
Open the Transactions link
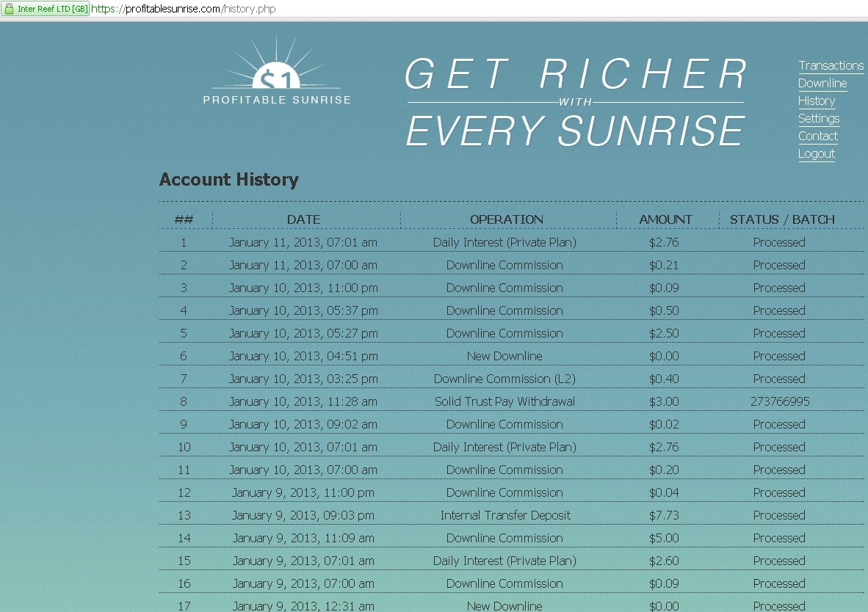(831, 66)
